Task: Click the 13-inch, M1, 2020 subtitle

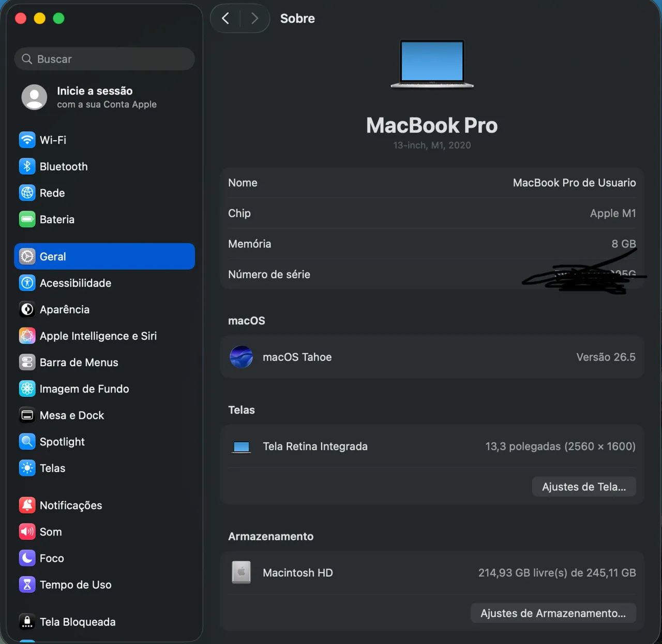Action: pyautogui.click(x=432, y=145)
